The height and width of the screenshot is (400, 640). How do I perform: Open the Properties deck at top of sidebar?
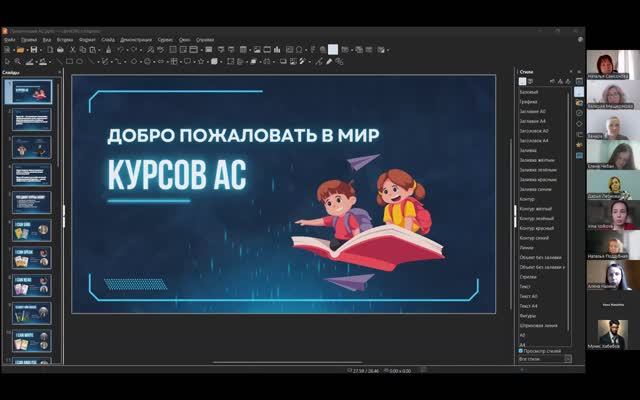coord(579,81)
